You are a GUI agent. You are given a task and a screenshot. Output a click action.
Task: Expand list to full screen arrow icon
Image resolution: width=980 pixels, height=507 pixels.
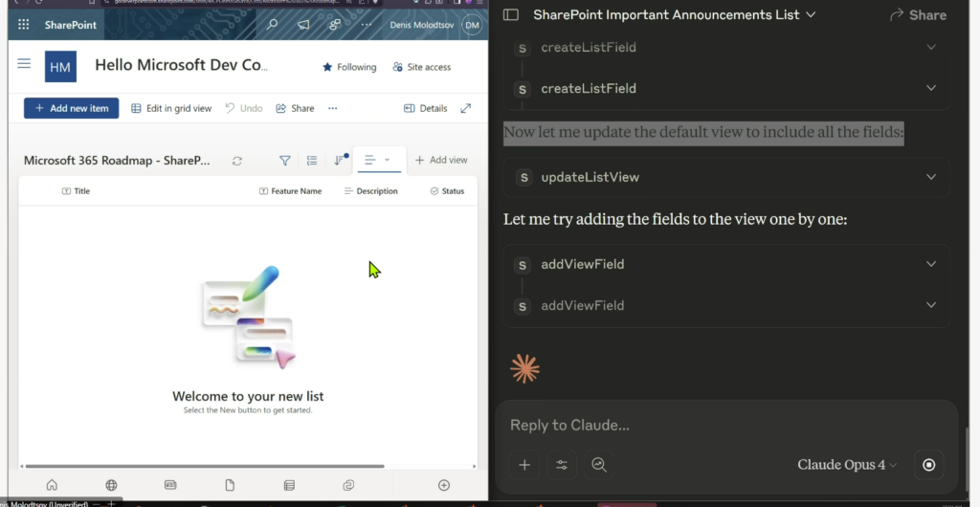point(466,108)
